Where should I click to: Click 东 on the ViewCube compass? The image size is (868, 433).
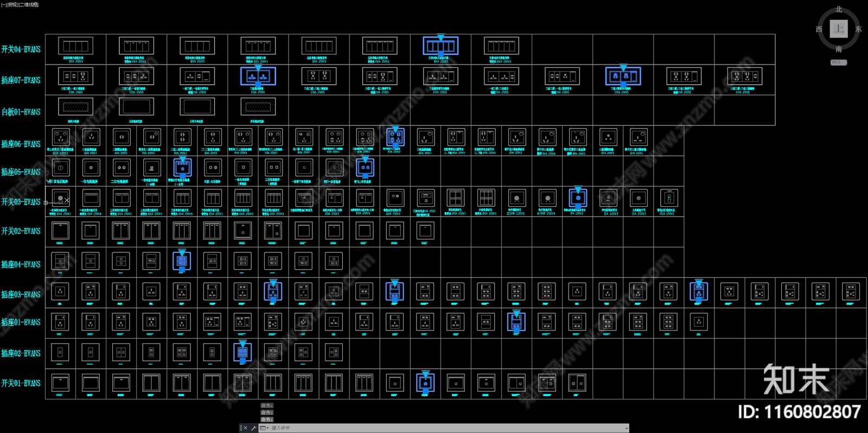click(858, 29)
